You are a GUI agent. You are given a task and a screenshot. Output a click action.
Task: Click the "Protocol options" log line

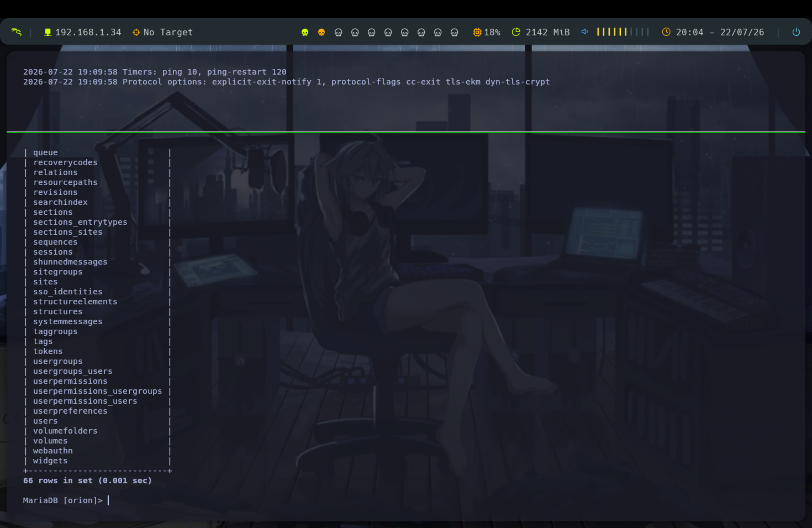287,82
